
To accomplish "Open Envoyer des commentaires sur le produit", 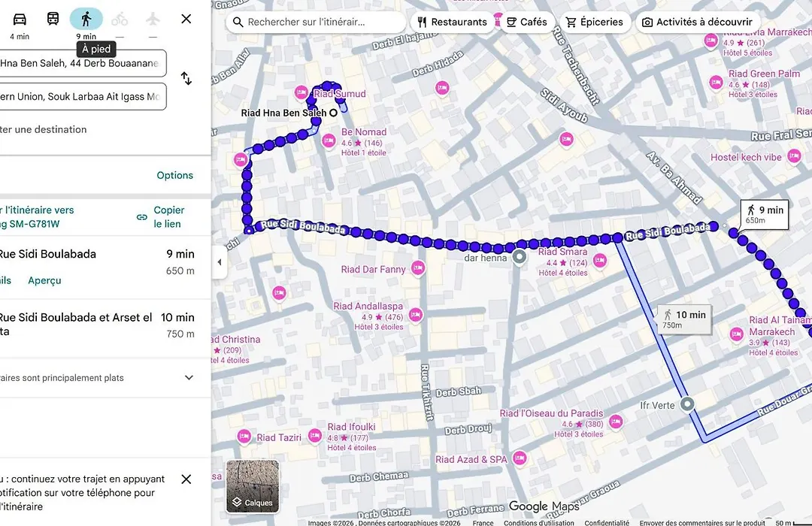I will click(x=701, y=522).
